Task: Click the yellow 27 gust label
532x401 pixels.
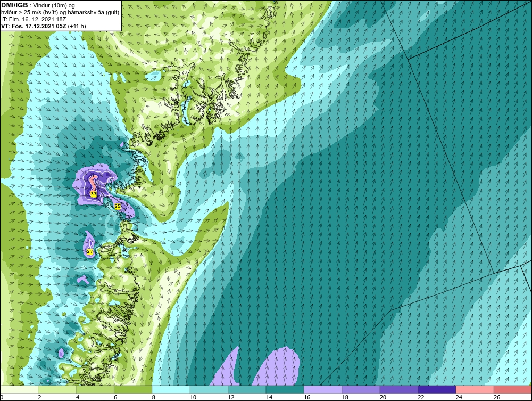Action: pos(89,251)
